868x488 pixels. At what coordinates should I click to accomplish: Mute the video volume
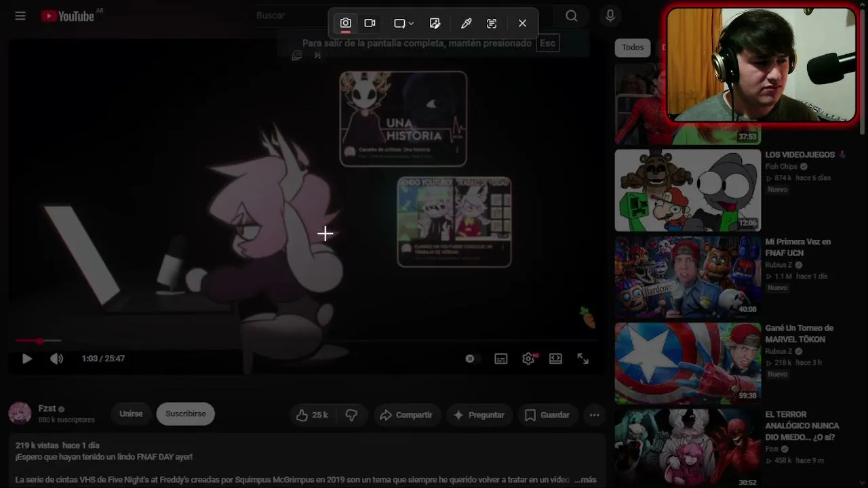point(56,359)
